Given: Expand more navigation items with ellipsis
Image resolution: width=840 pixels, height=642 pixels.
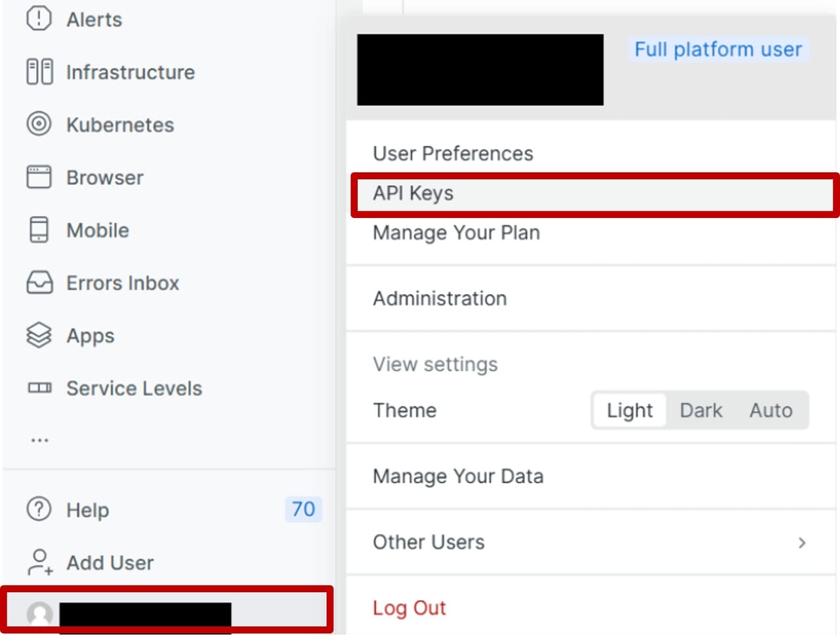Looking at the screenshot, I should [39, 440].
